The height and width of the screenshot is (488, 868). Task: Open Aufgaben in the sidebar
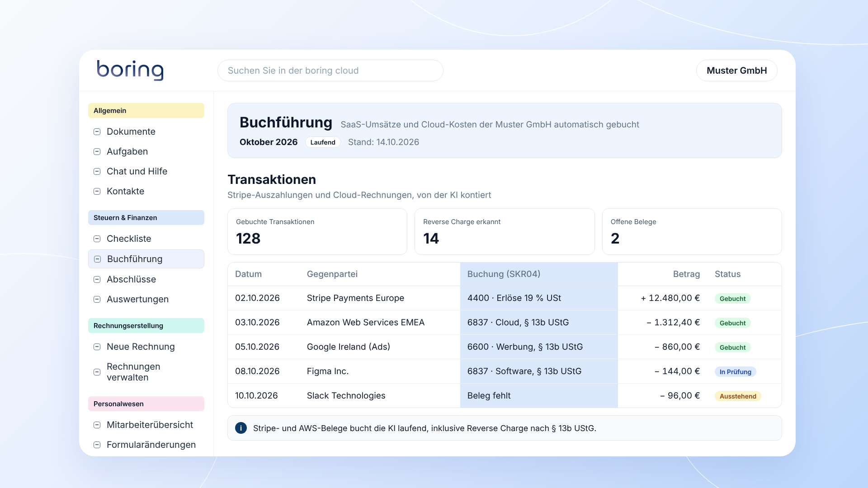(146, 151)
